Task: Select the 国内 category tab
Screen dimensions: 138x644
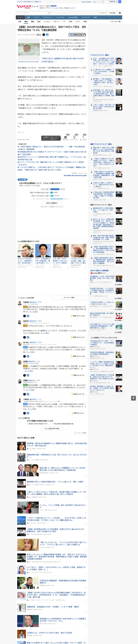Action: pyautogui.click(x=26, y=22)
